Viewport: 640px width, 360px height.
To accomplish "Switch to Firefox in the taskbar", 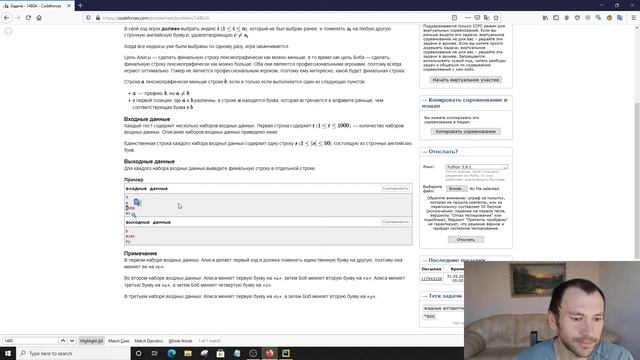I will point(269,353).
